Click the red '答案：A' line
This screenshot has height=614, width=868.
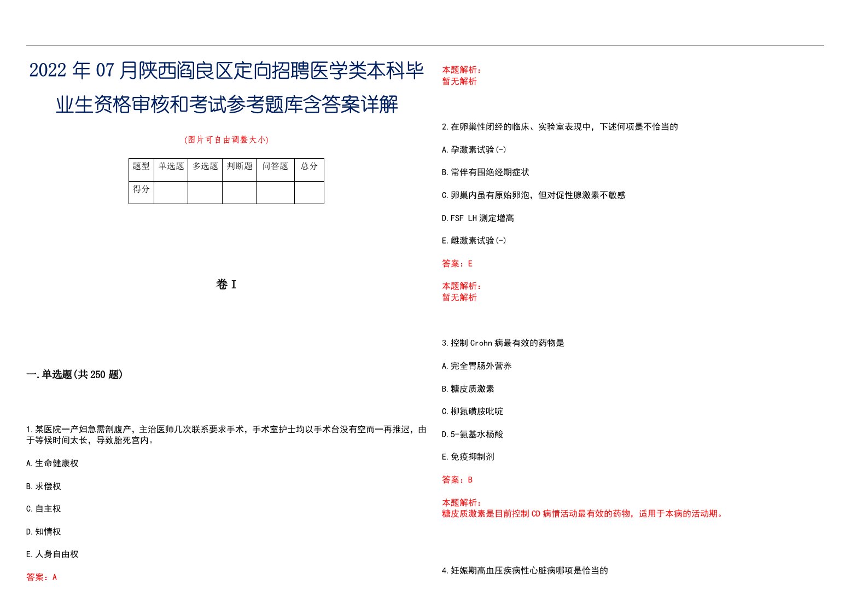(x=42, y=577)
